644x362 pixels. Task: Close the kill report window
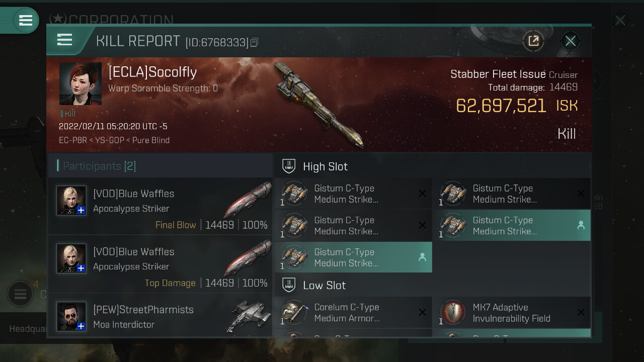coord(571,41)
